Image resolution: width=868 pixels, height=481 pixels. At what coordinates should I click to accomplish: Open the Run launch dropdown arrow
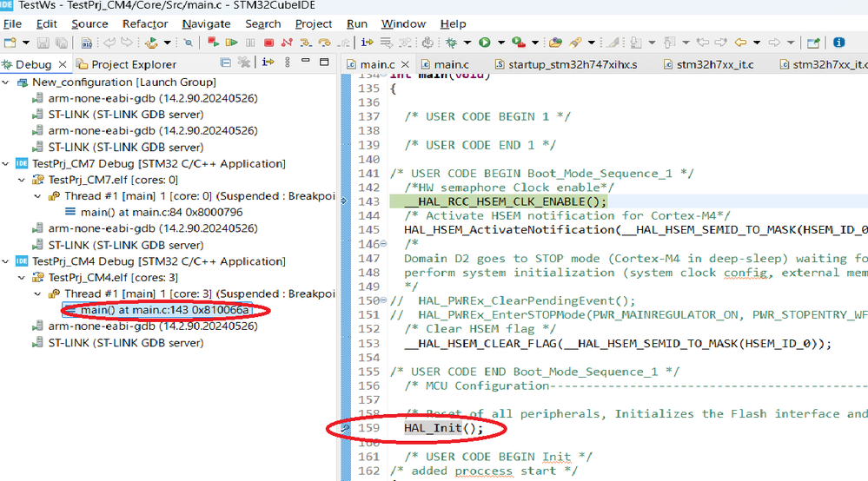pos(501,43)
